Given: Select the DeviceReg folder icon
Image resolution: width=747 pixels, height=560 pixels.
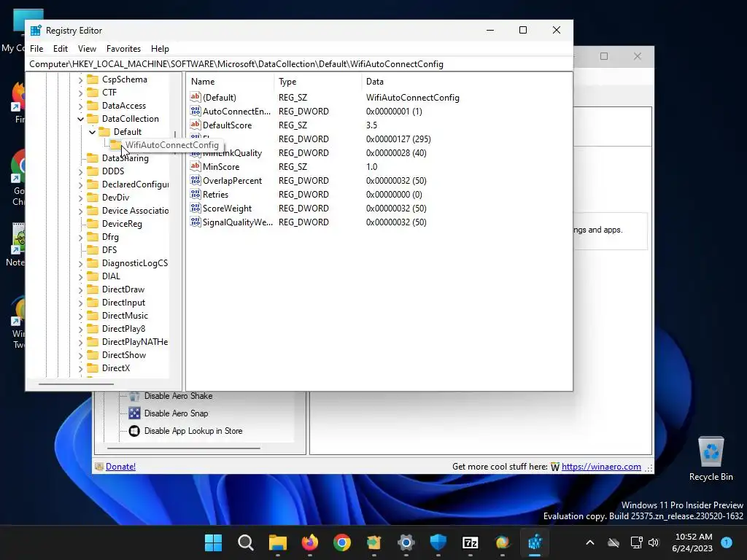Looking at the screenshot, I should click(93, 223).
